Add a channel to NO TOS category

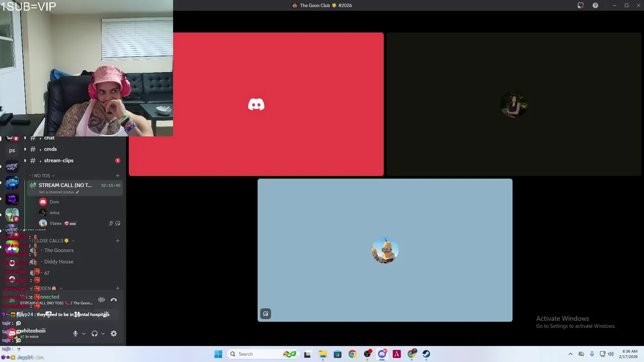[x=118, y=175]
